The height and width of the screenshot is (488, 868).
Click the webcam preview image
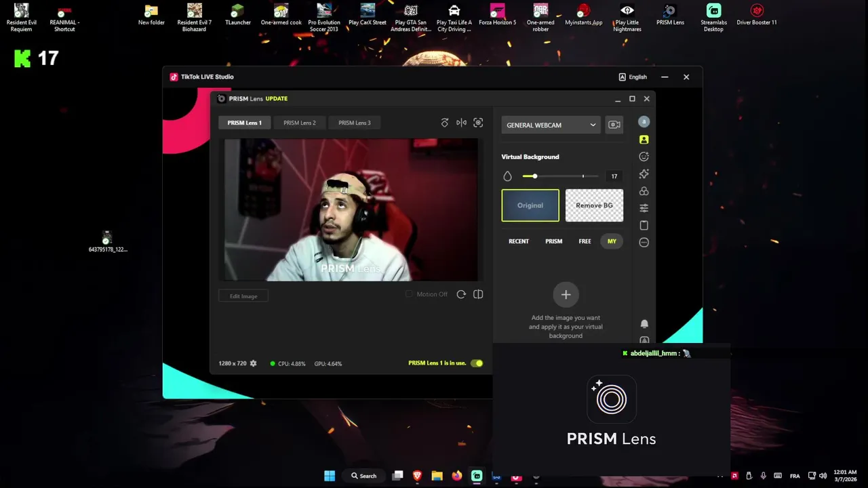351,209
